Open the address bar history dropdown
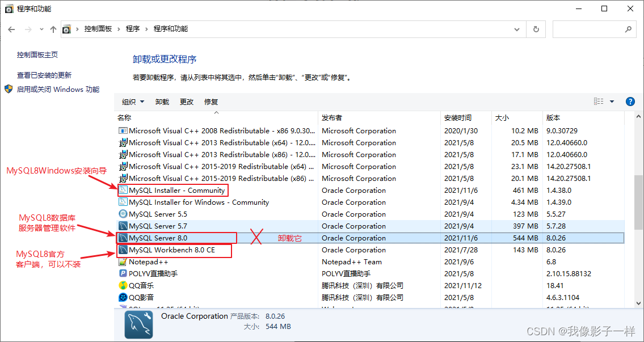The image size is (644, 342). [x=517, y=29]
